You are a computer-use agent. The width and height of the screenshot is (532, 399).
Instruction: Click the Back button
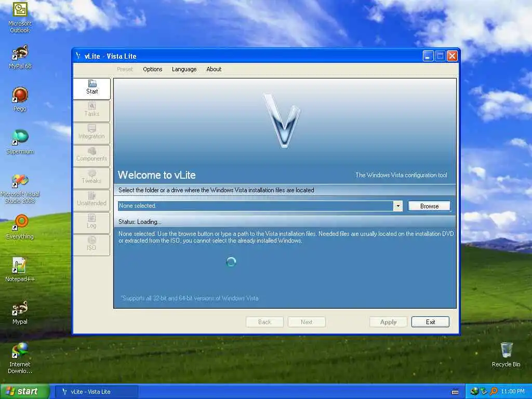coord(264,322)
